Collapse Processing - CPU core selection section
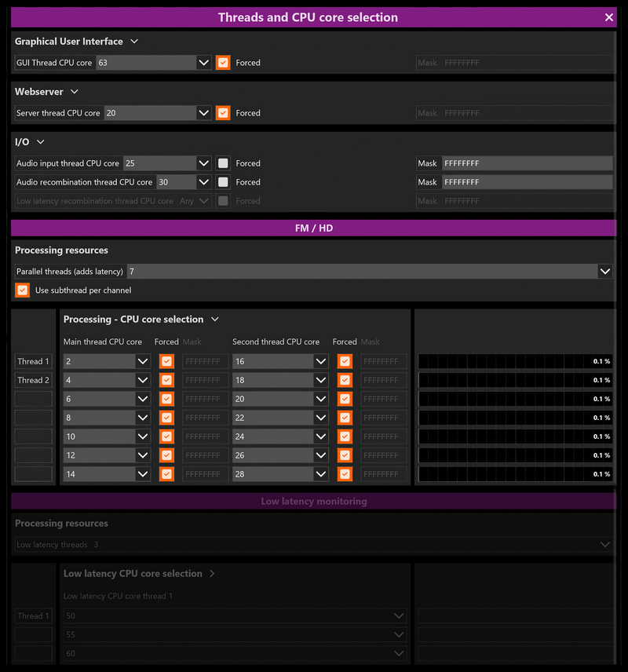The width and height of the screenshot is (628, 672). coord(215,320)
